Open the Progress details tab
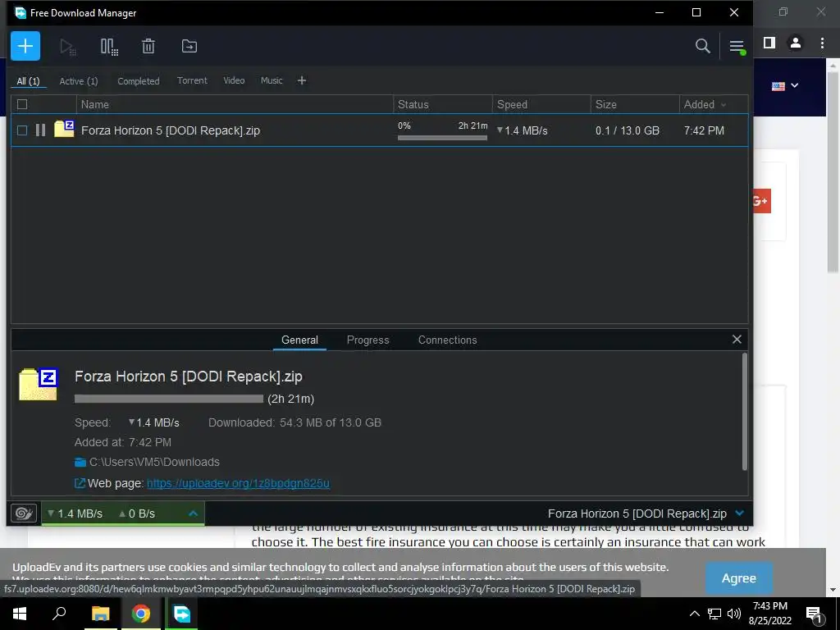 click(x=367, y=340)
